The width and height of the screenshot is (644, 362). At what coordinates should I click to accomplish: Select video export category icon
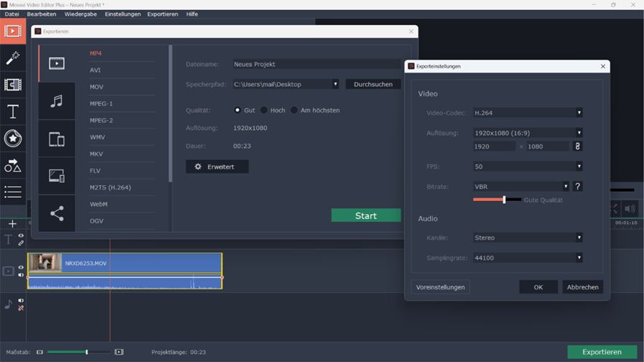point(57,63)
